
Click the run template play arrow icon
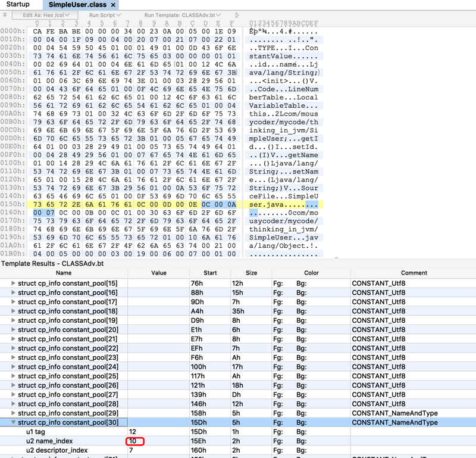[237, 15]
